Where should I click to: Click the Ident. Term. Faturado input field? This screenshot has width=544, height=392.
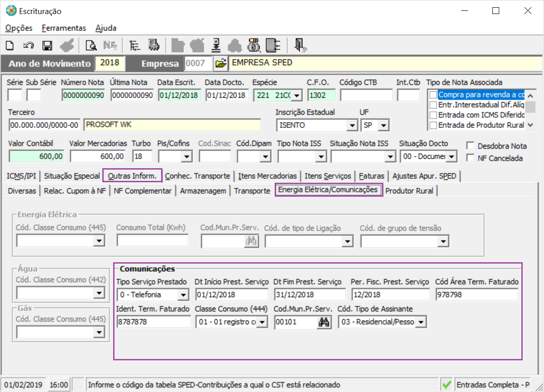(x=153, y=322)
